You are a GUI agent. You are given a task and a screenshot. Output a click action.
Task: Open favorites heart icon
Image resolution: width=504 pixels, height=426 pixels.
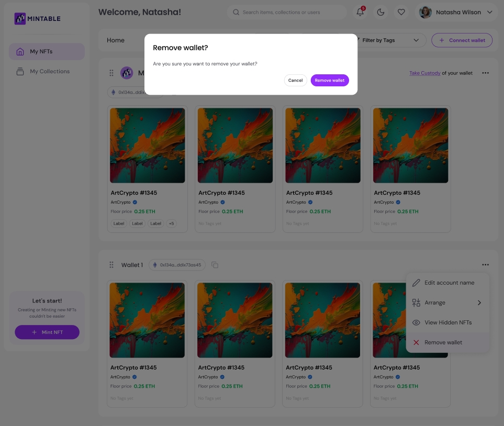(401, 12)
